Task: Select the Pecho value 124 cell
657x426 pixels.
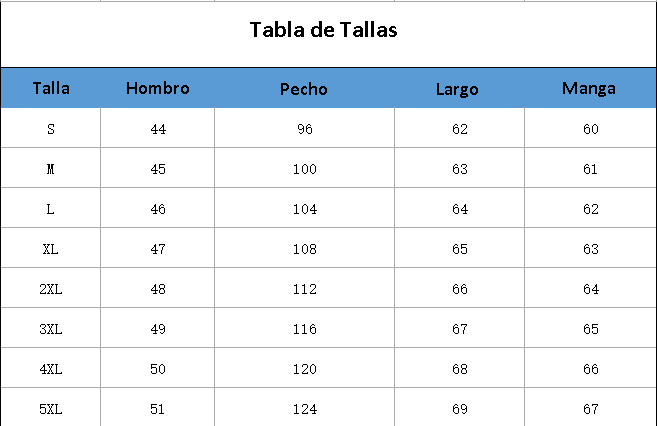Action: coord(304,409)
